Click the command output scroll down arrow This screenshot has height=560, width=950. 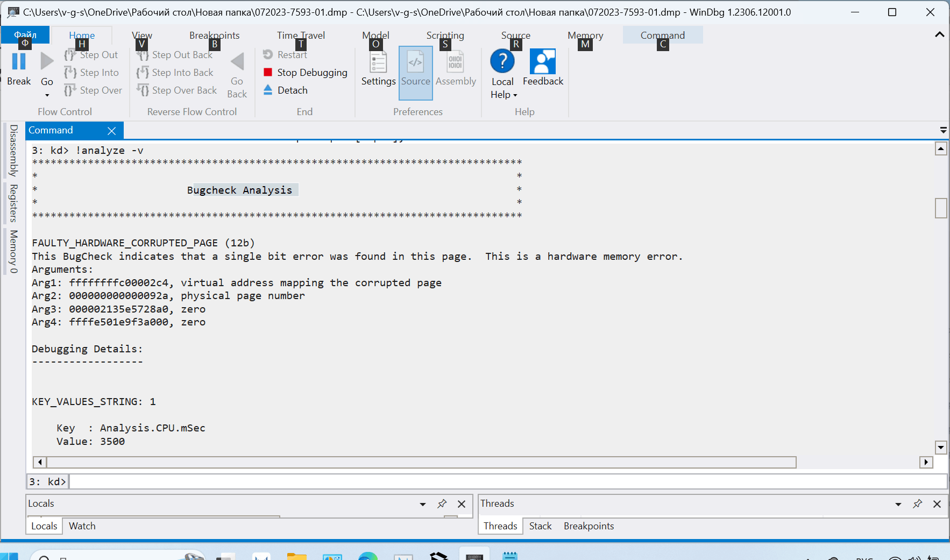pos(941,447)
